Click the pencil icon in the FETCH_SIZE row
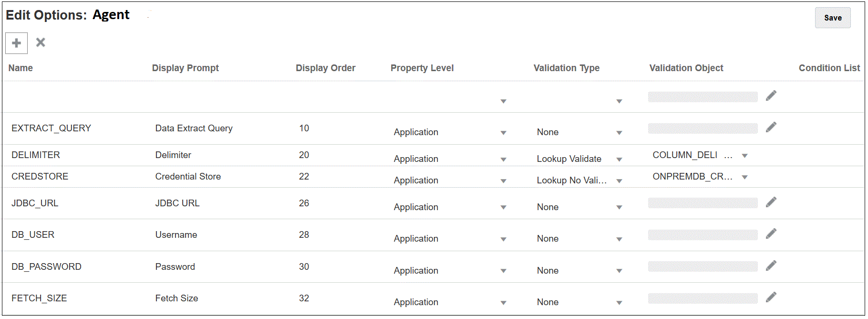Viewport: 868px width, 319px height. (x=771, y=298)
